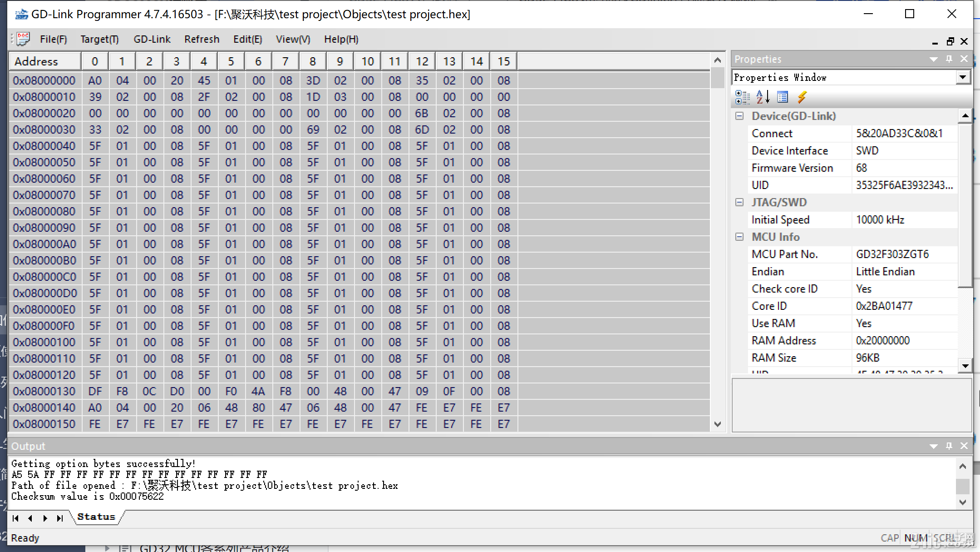The image size is (980, 552).
Task: Select address row 0x08000130
Action: coord(44,391)
